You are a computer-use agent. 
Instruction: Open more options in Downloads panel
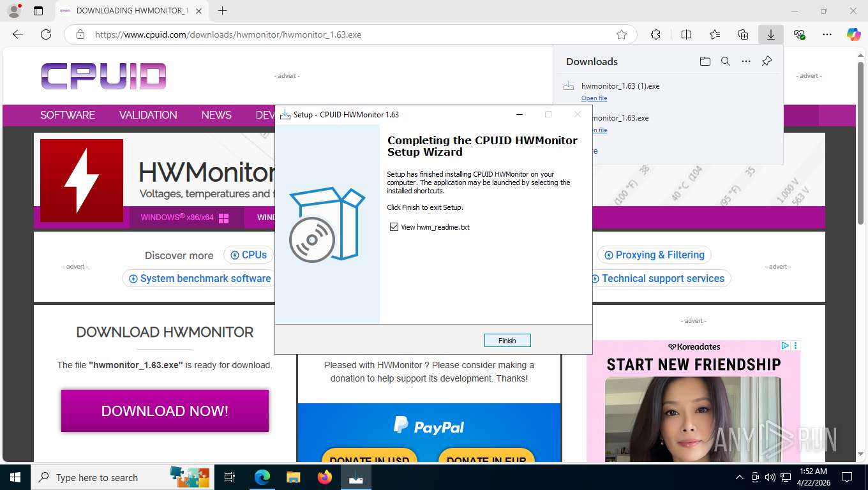click(x=746, y=61)
